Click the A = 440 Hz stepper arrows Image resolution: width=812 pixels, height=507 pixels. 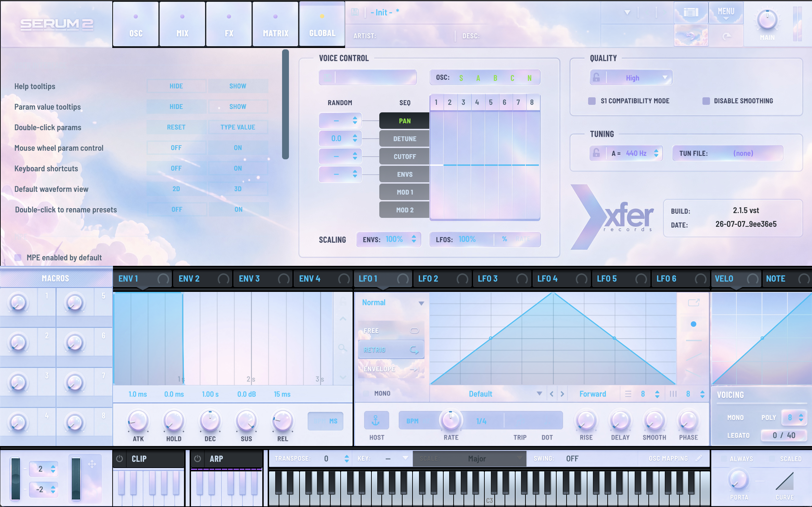tap(656, 153)
